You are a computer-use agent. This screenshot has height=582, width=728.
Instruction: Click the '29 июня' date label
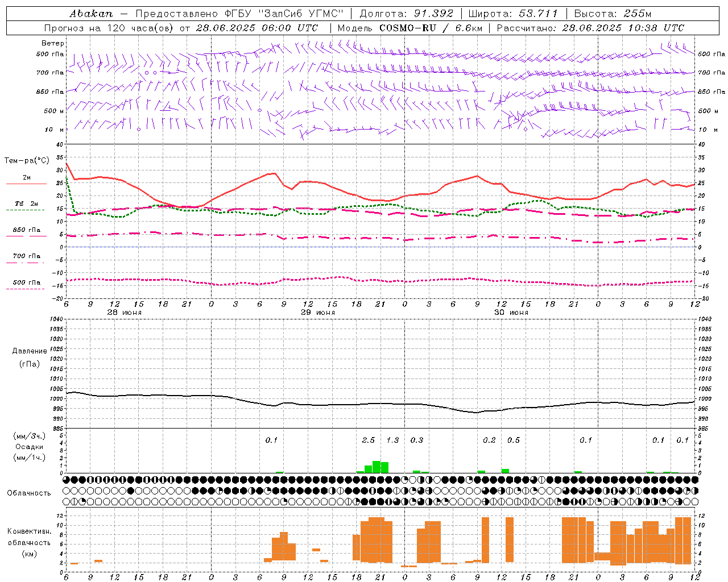tap(318, 313)
